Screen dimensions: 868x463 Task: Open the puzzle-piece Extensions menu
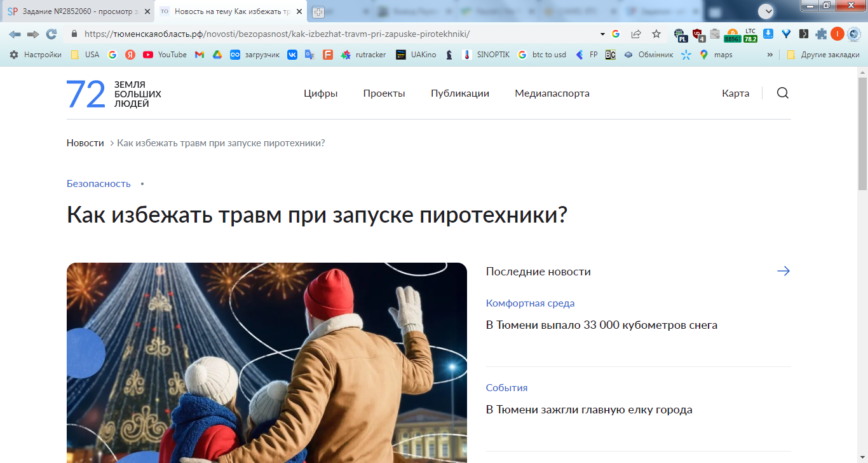[x=822, y=34]
